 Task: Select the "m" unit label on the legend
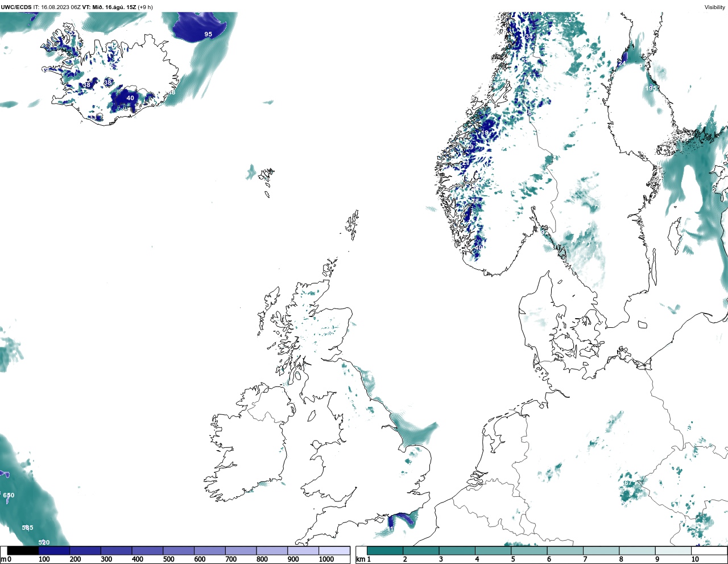(3, 559)
